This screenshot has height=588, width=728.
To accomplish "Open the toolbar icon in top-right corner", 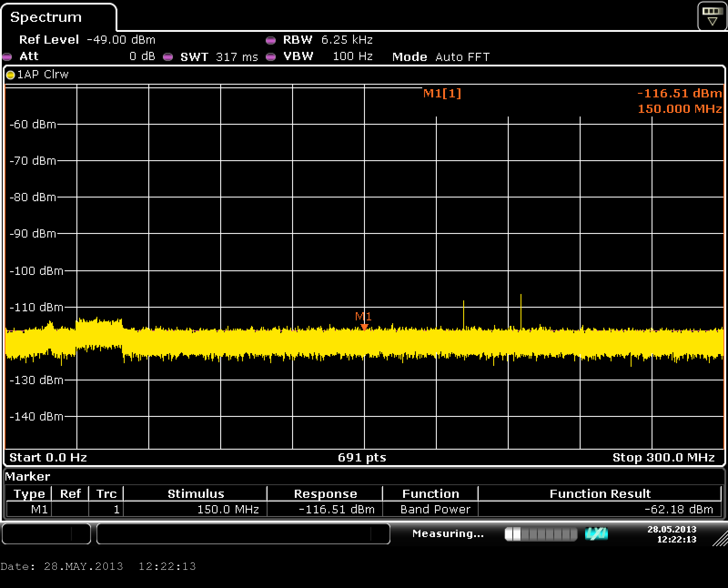I will click(x=712, y=16).
